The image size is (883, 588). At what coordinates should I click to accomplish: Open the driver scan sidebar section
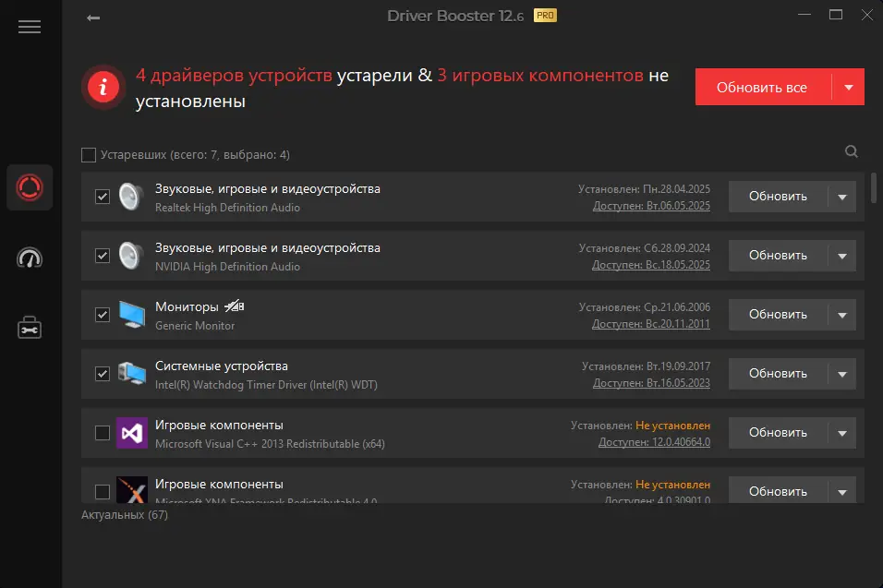(x=30, y=187)
